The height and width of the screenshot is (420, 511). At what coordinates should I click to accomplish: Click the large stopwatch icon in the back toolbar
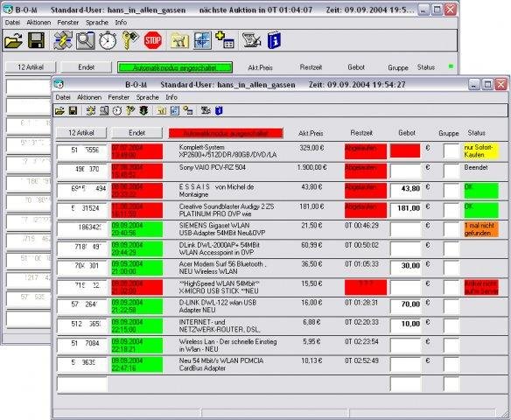[108, 40]
